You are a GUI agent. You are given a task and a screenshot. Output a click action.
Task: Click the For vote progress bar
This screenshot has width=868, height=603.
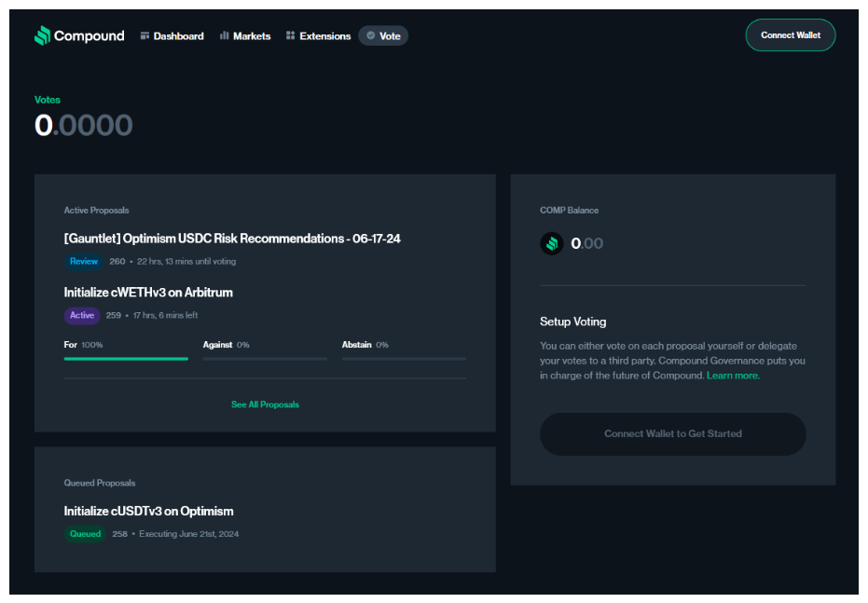coord(126,358)
